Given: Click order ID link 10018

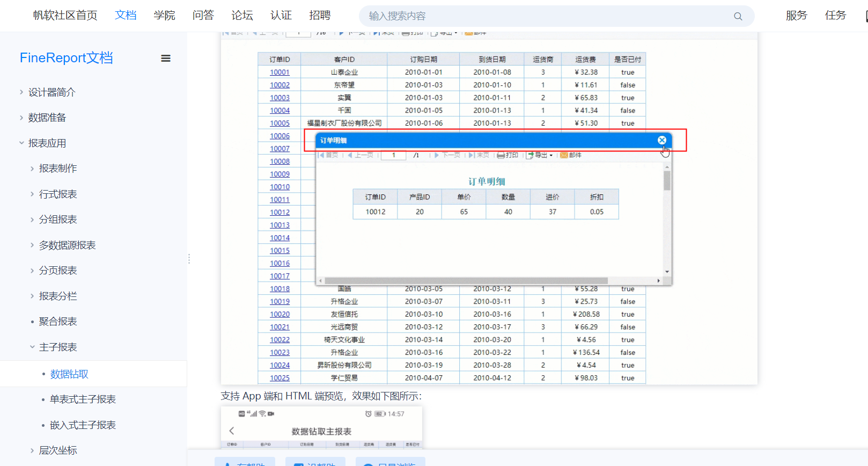Looking at the screenshot, I should [x=279, y=289].
